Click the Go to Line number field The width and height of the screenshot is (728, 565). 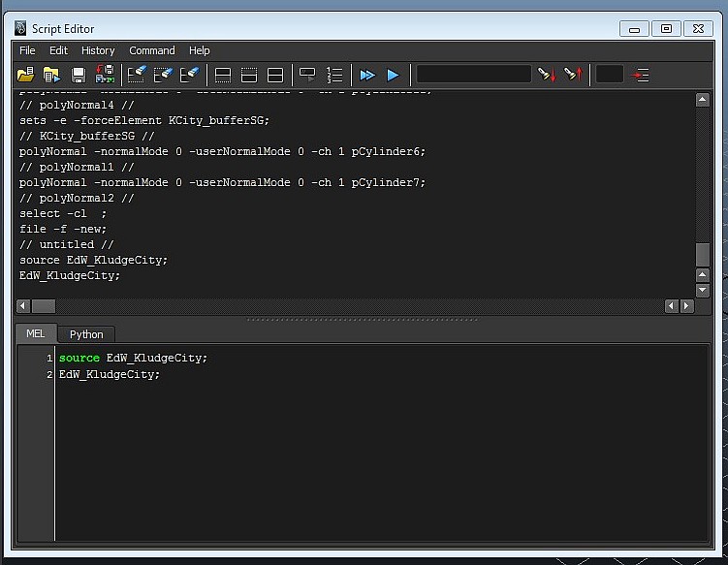[609, 75]
